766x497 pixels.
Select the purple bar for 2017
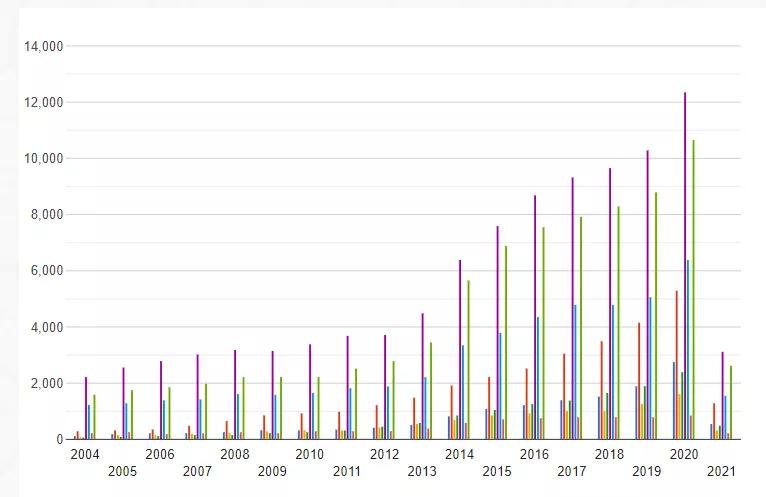click(573, 308)
